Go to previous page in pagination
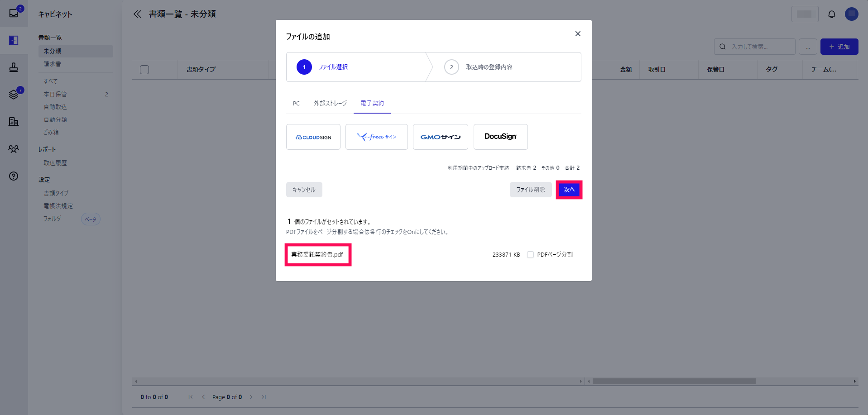This screenshot has width=868, height=415. click(x=203, y=397)
